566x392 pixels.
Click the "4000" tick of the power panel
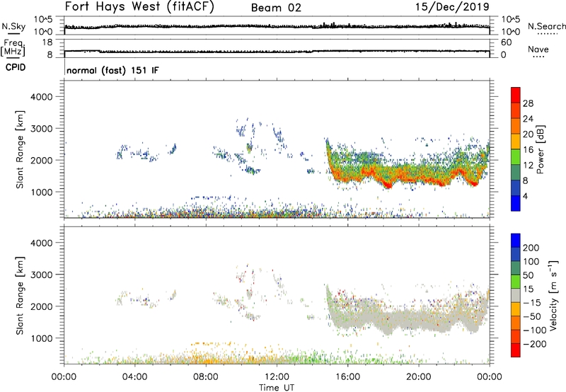coord(42,97)
